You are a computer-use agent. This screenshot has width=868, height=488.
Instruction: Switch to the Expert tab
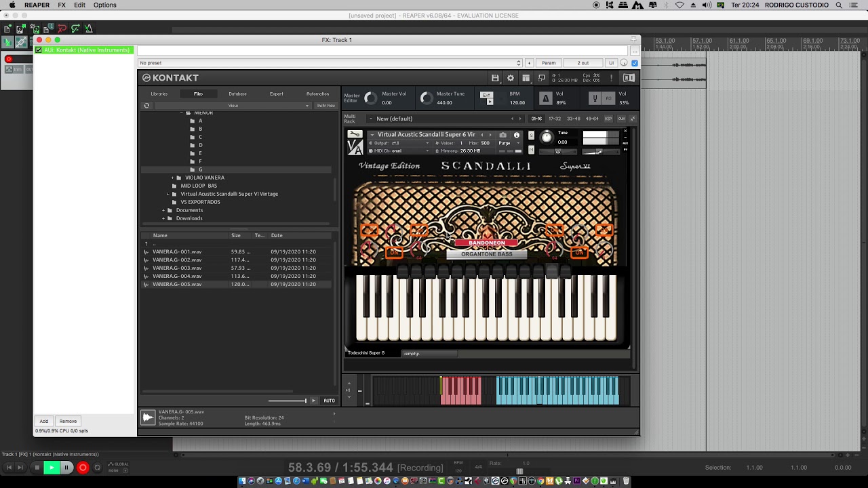coord(277,94)
